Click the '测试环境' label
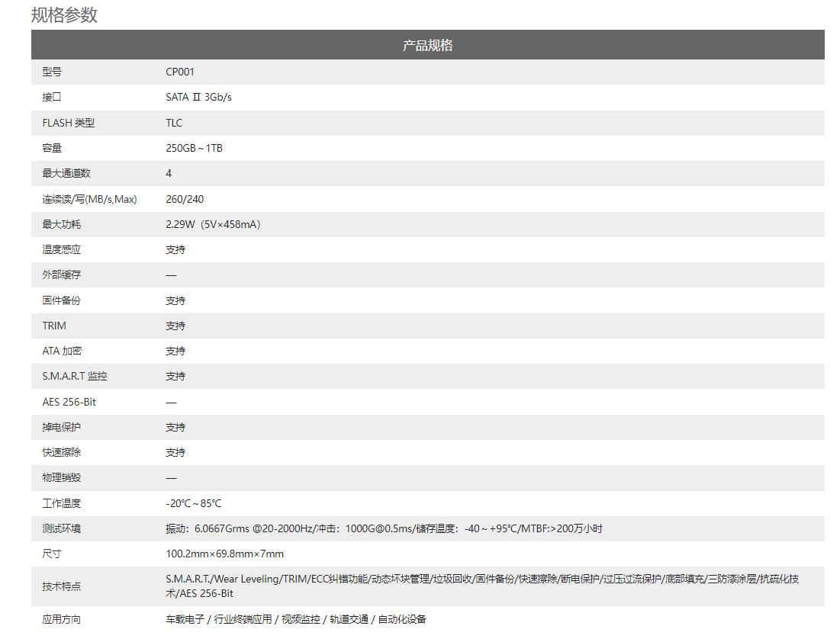 pyautogui.click(x=62, y=528)
